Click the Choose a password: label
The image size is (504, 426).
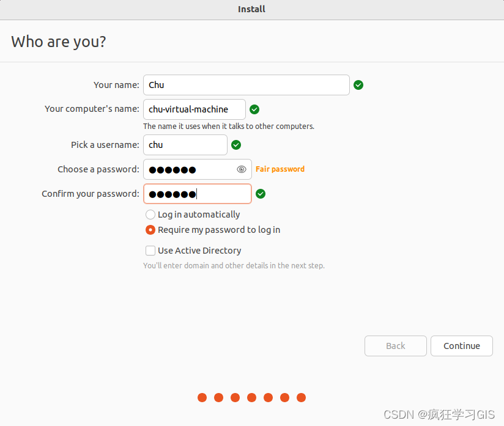[x=98, y=169]
